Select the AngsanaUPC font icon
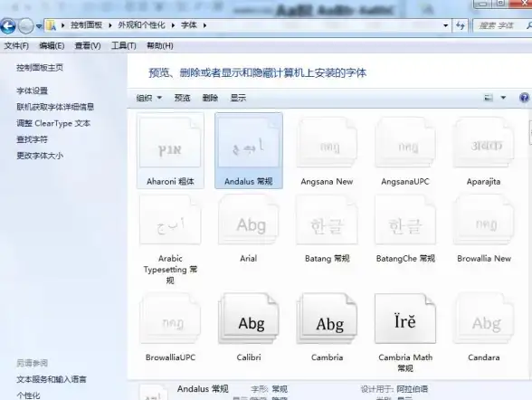The width and height of the screenshot is (532, 400). point(405,142)
